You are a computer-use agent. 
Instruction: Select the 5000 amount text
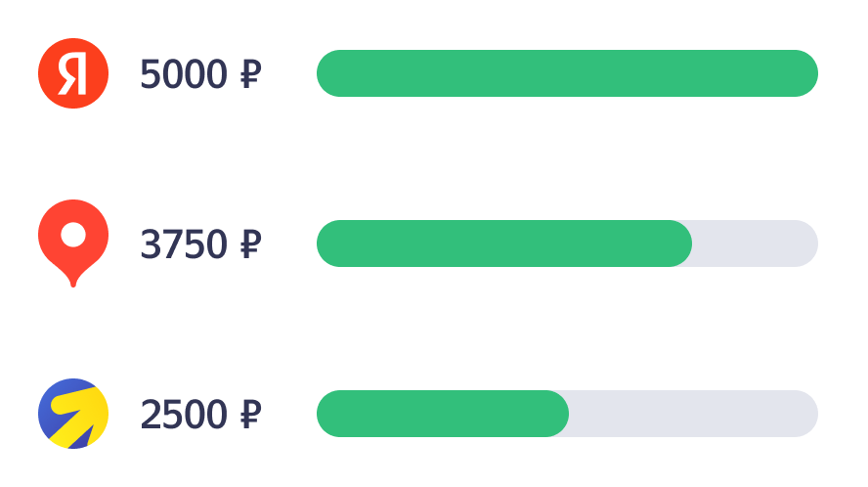184,74
